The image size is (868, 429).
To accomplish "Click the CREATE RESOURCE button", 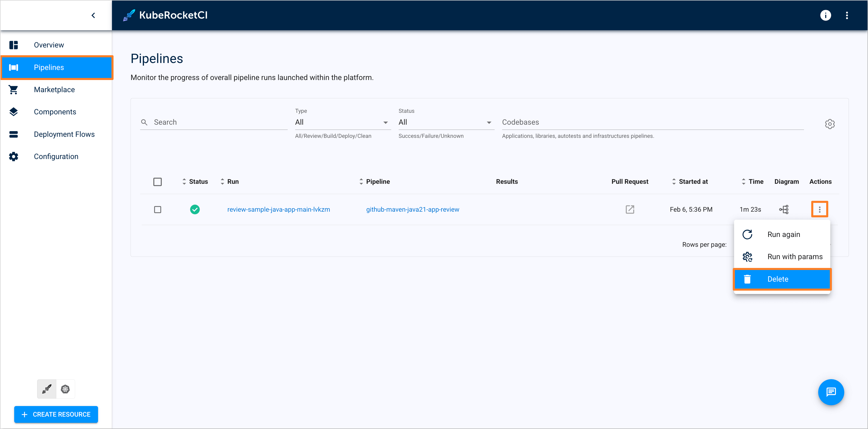I will pyautogui.click(x=56, y=414).
